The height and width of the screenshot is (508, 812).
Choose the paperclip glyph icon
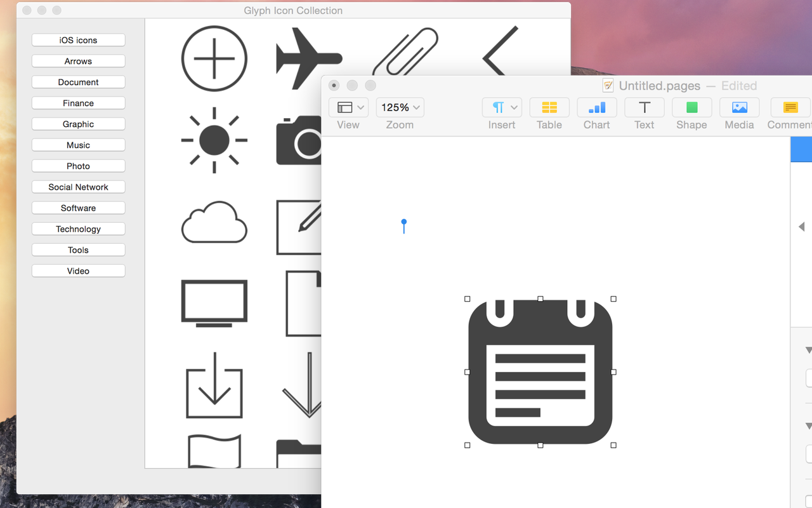click(x=405, y=52)
